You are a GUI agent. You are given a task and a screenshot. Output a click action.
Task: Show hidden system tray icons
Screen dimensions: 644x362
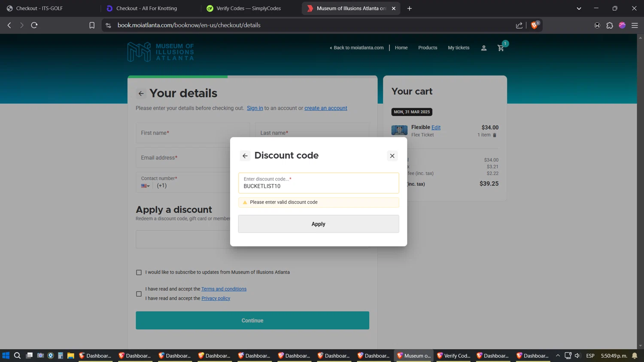pyautogui.click(x=558, y=356)
